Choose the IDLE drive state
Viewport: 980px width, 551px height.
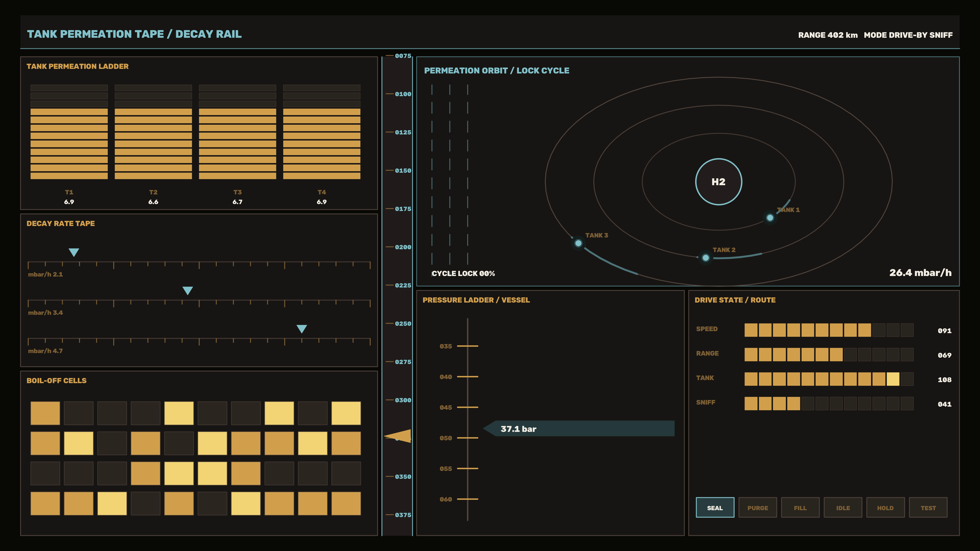[843, 508]
